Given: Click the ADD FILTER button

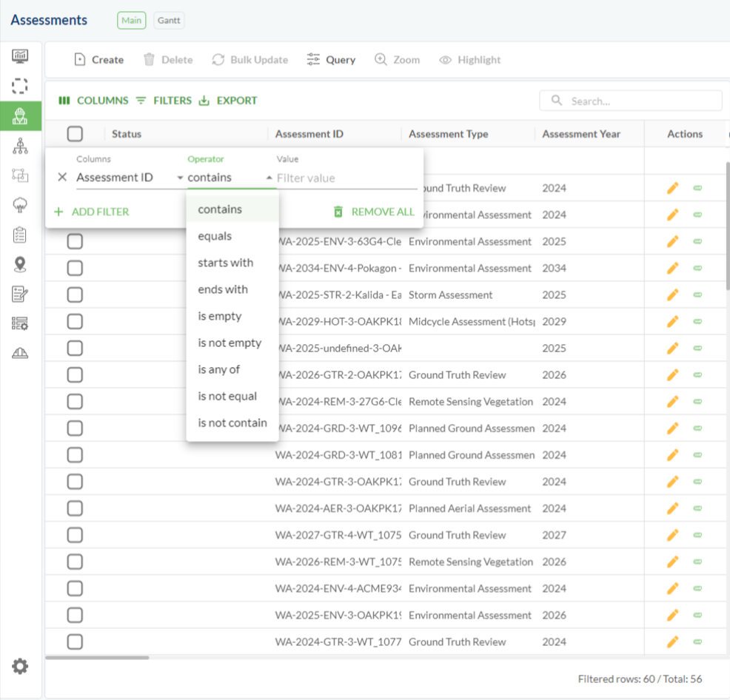Looking at the screenshot, I should [92, 212].
